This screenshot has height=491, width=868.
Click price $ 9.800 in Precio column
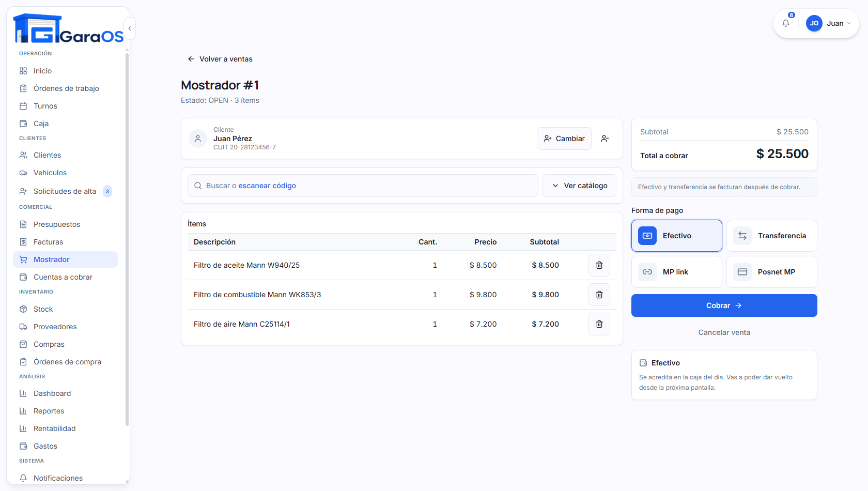pyautogui.click(x=483, y=295)
